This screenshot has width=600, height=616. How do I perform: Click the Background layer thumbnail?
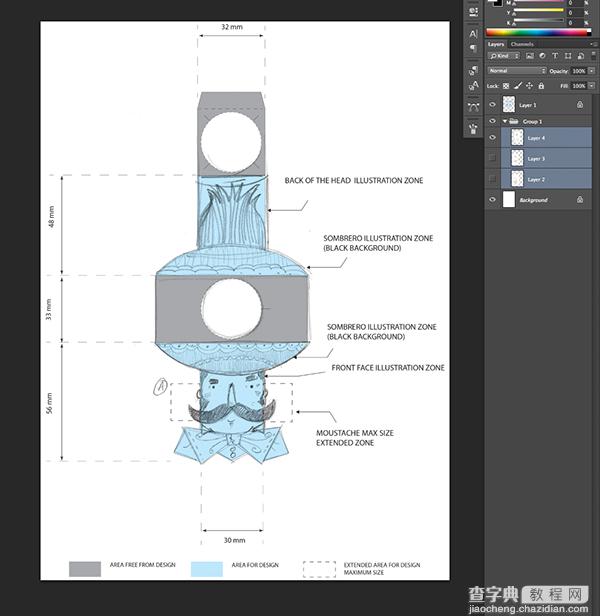(509, 199)
